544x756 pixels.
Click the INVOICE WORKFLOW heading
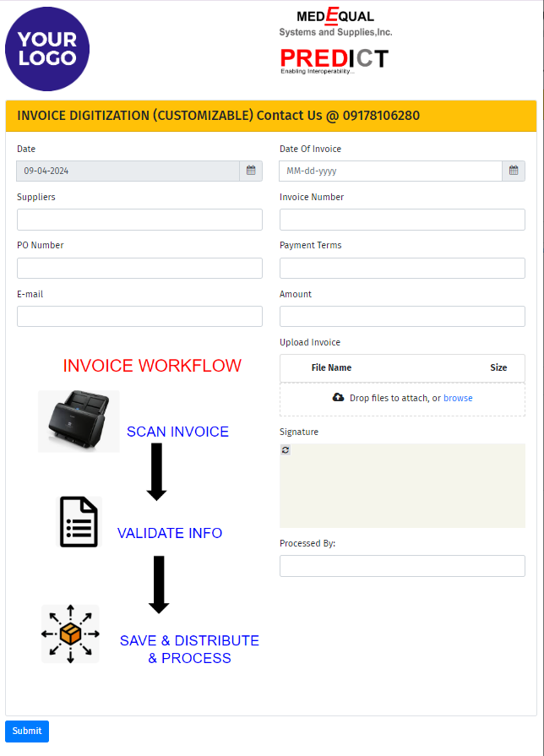point(152,366)
